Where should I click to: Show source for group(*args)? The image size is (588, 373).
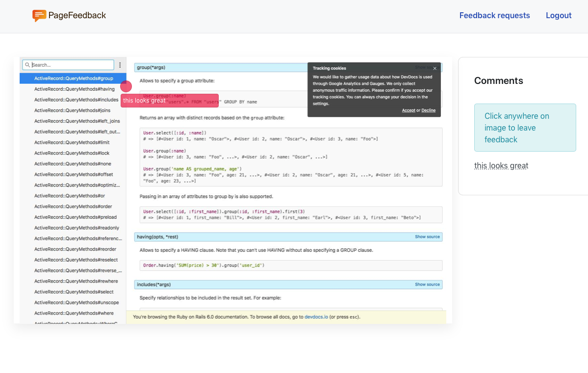(x=427, y=67)
